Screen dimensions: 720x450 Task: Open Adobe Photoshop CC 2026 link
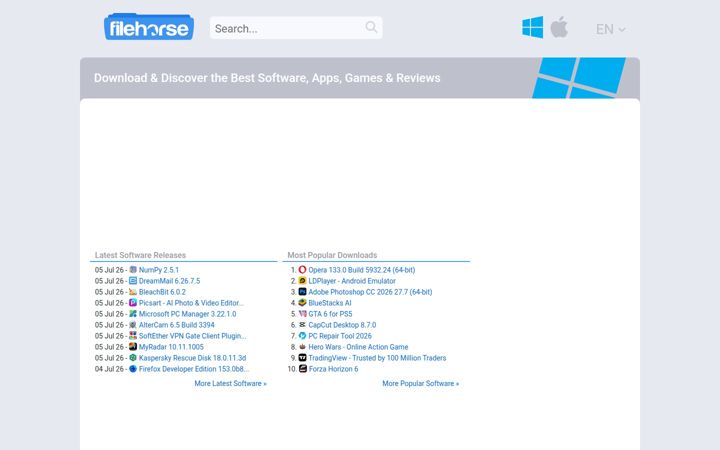[x=370, y=292]
